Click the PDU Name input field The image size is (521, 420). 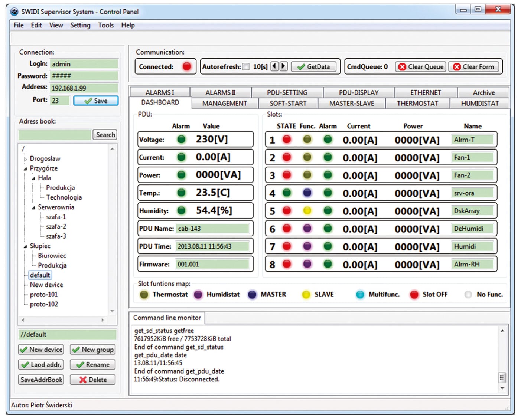click(x=212, y=229)
